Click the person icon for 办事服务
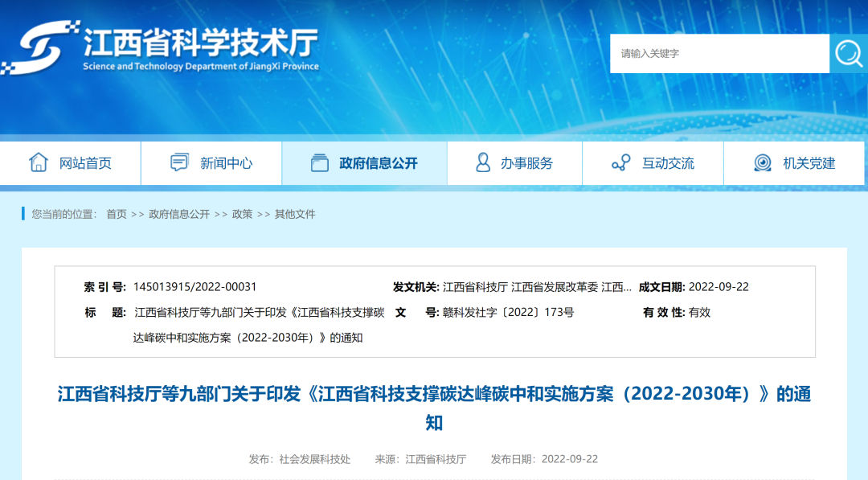868x480 pixels. coord(483,162)
